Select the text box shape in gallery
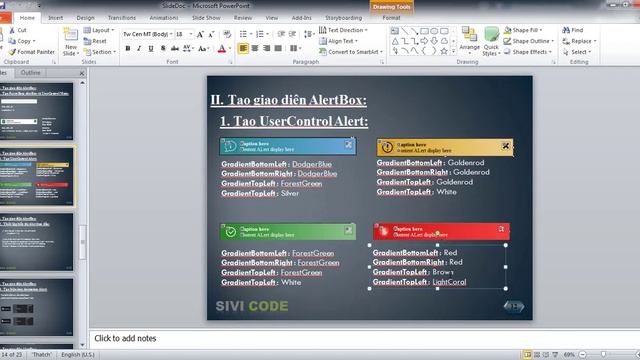This screenshot has height=360, width=640. click(x=395, y=31)
